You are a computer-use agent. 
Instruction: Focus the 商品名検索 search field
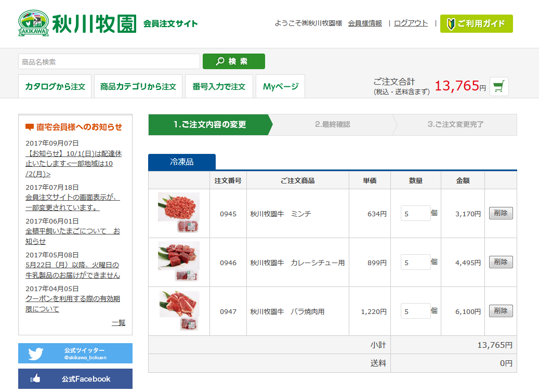click(x=109, y=61)
